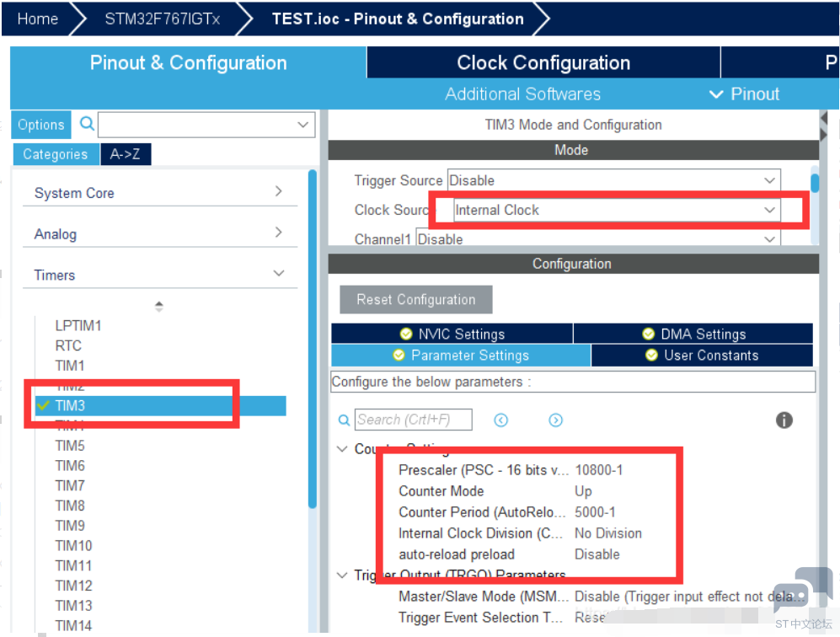
Task: Click the Master/Slave Mode value
Action: click(688, 597)
